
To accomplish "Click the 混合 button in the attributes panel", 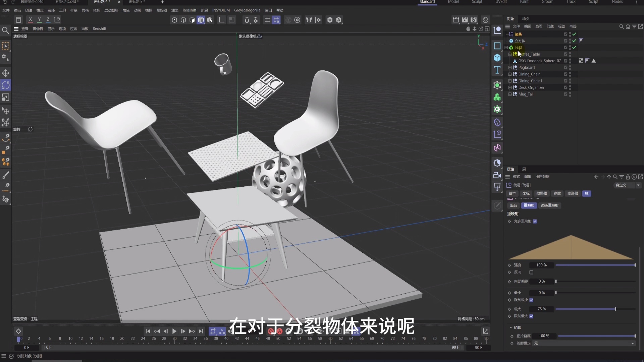I will tap(513, 205).
